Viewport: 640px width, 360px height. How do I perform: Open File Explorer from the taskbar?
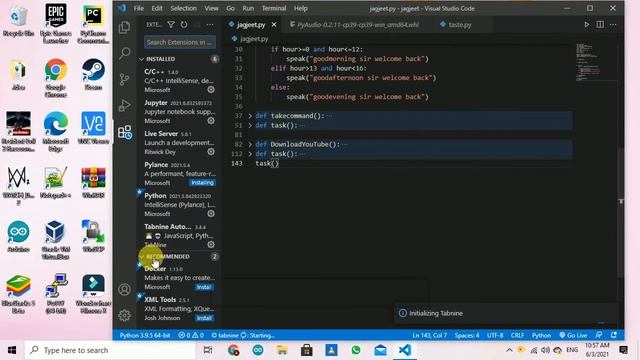[282, 350]
